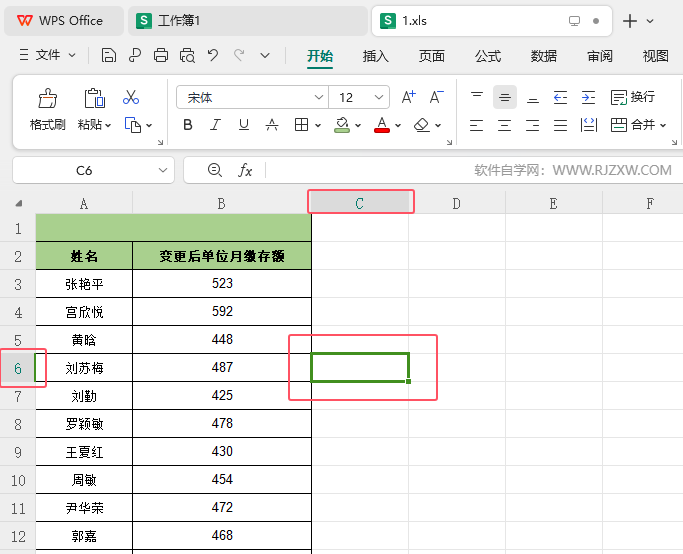The image size is (683, 554).
Task: Click distributed alignment icon
Action: coord(588,125)
